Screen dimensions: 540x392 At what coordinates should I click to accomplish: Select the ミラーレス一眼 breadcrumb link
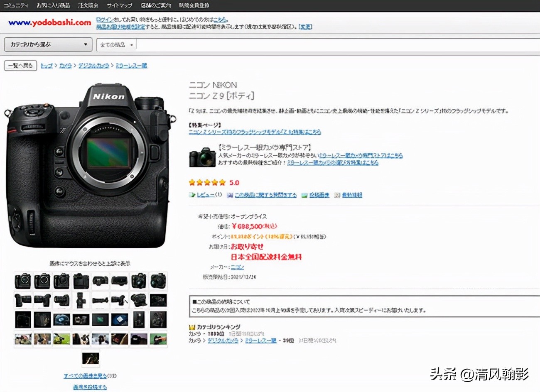point(131,66)
